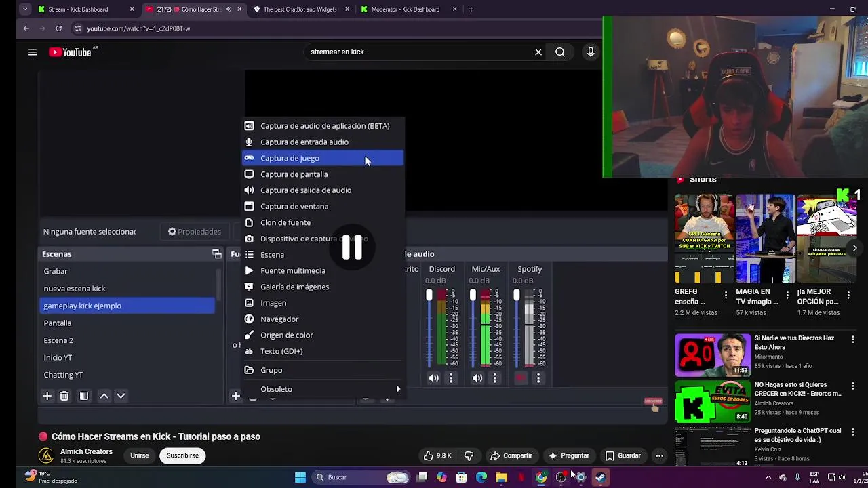Select Texto (GDI+) source option
This screenshot has width=868, height=488.
323,351
